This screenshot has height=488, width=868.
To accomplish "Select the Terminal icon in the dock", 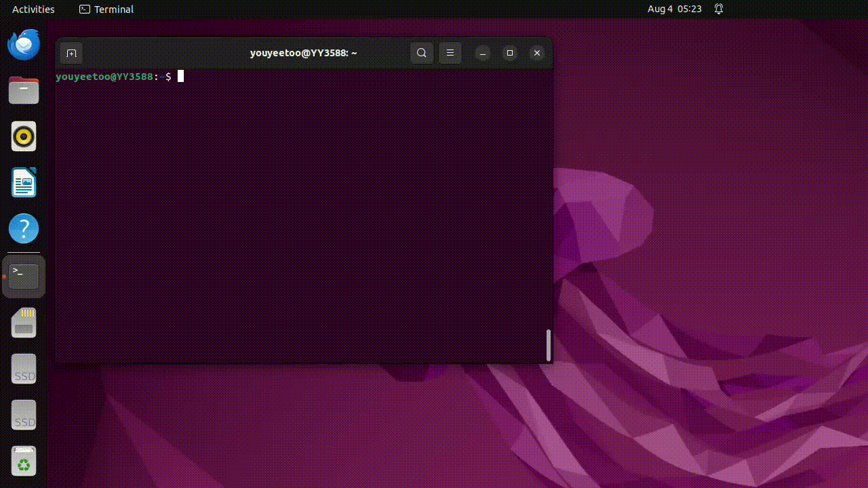I will click(24, 277).
